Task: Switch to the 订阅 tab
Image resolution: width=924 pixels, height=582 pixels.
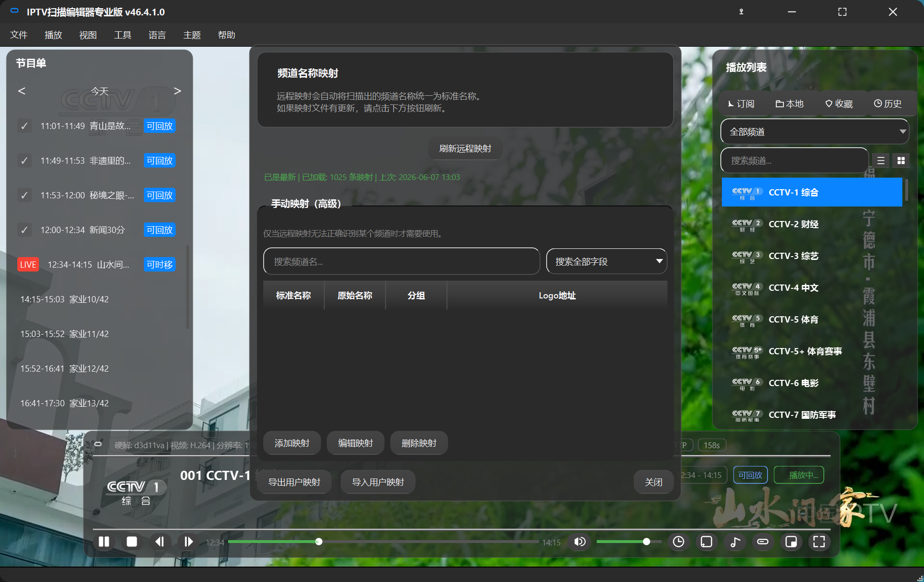Action: click(x=741, y=103)
